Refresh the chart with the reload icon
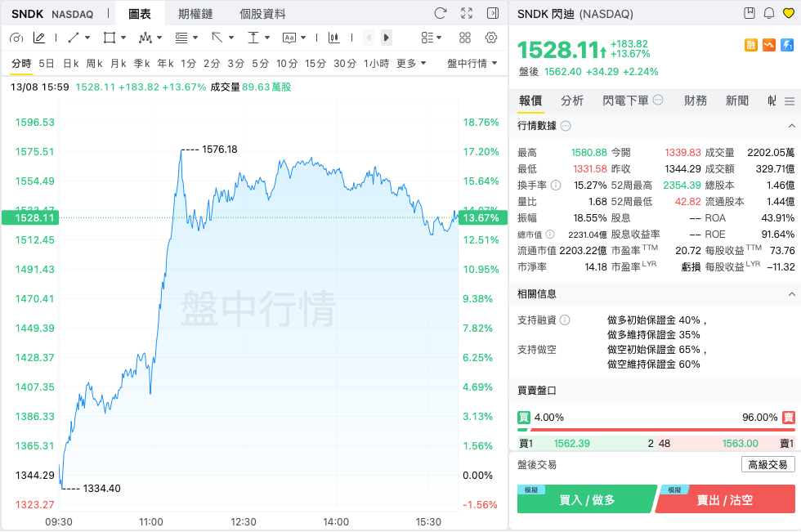 pos(441,13)
